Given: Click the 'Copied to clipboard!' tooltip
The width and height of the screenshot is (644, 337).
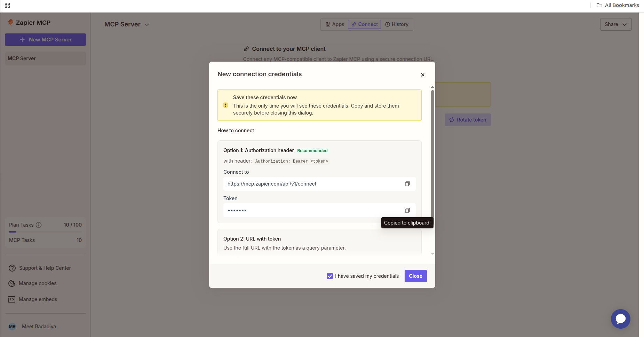Looking at the screenshot, I should click(407, 223).
